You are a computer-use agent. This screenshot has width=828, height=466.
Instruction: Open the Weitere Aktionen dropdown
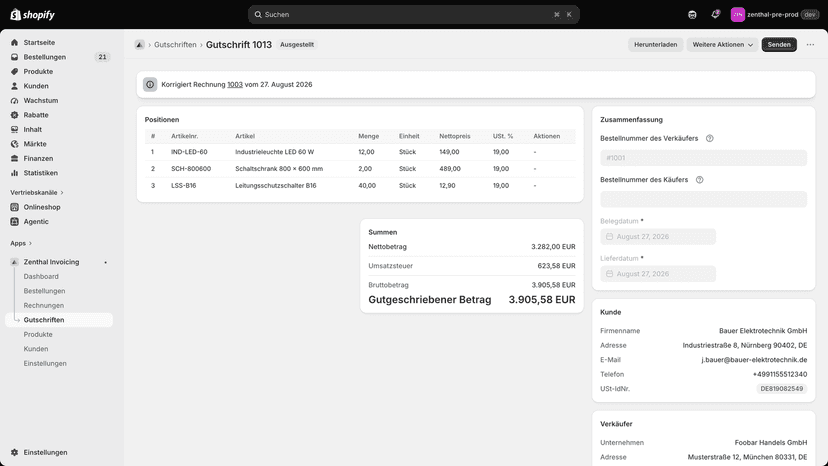point(722,45)
